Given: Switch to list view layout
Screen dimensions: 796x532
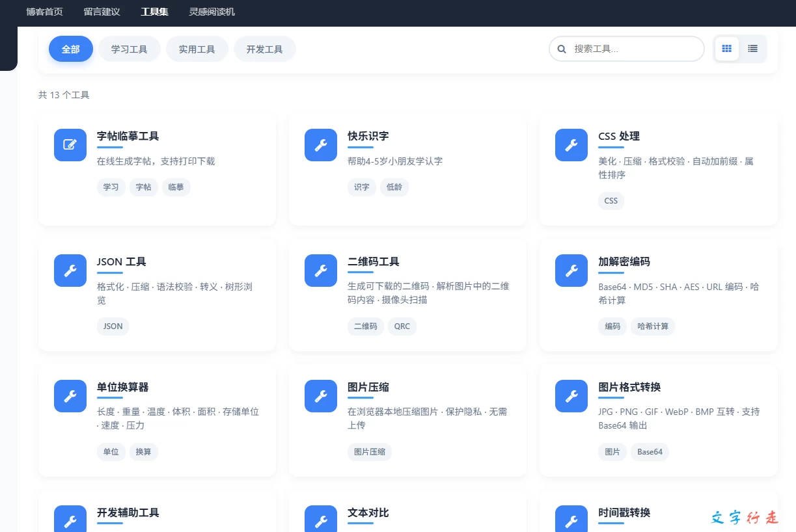Looking at the screenshot, I should [753, 49].
